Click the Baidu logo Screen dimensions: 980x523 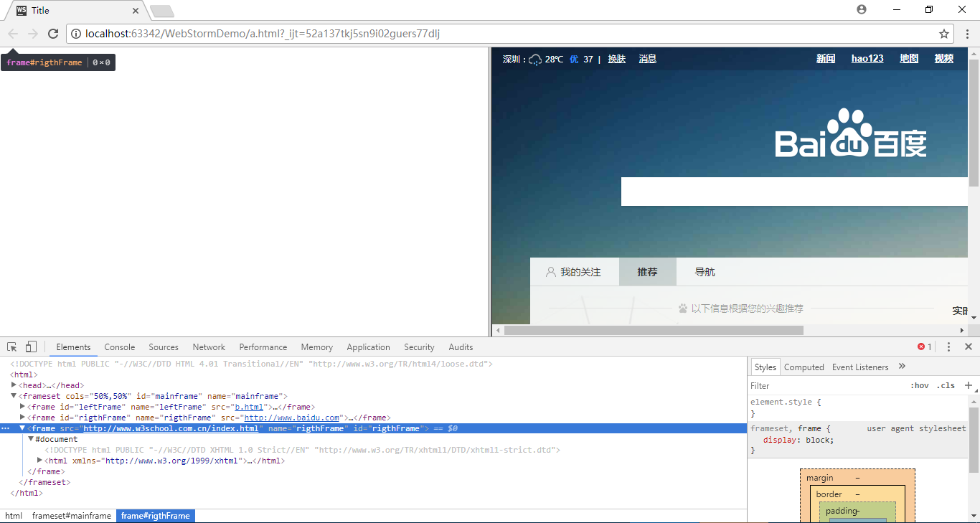click(x=851, y=133)
